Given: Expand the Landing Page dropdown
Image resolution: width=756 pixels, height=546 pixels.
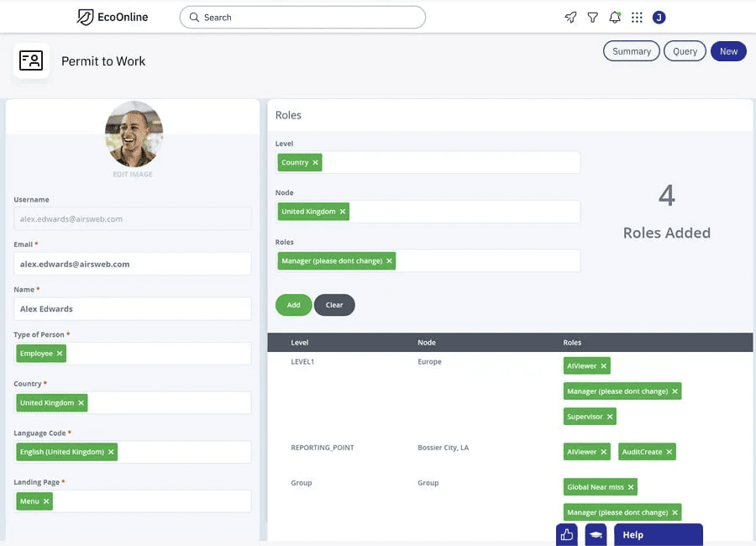Looking at the screenshot, I should click(x=151, y=501).
